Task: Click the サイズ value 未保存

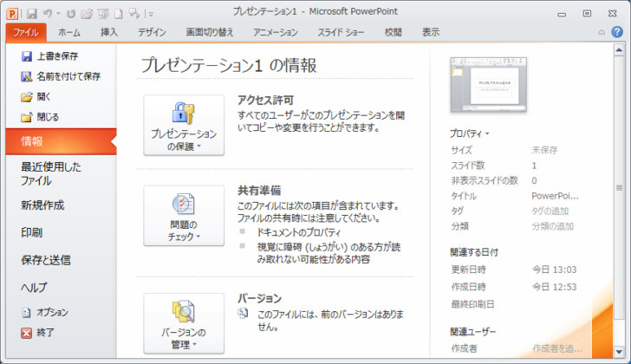Action: 544,150
